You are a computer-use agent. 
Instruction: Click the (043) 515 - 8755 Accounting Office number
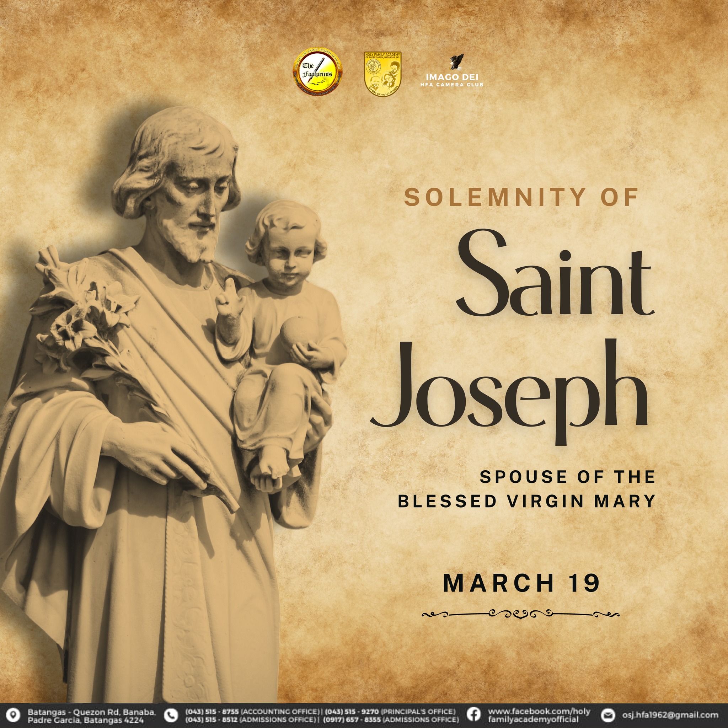point(253,711)
